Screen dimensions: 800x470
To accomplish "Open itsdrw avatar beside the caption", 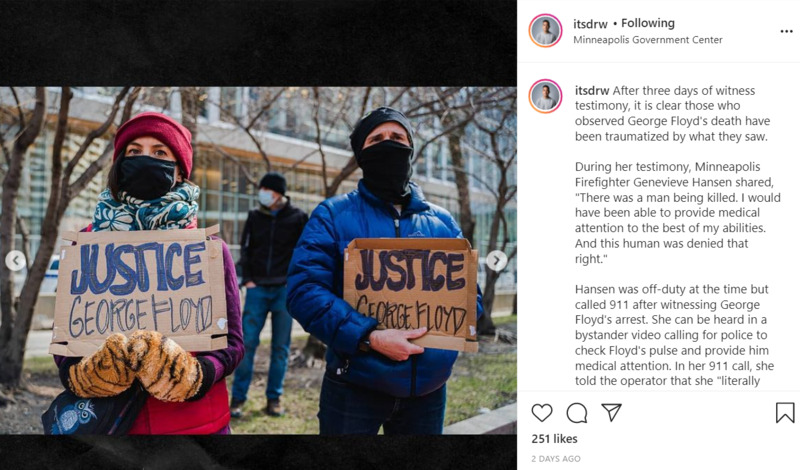I will 545,96.
